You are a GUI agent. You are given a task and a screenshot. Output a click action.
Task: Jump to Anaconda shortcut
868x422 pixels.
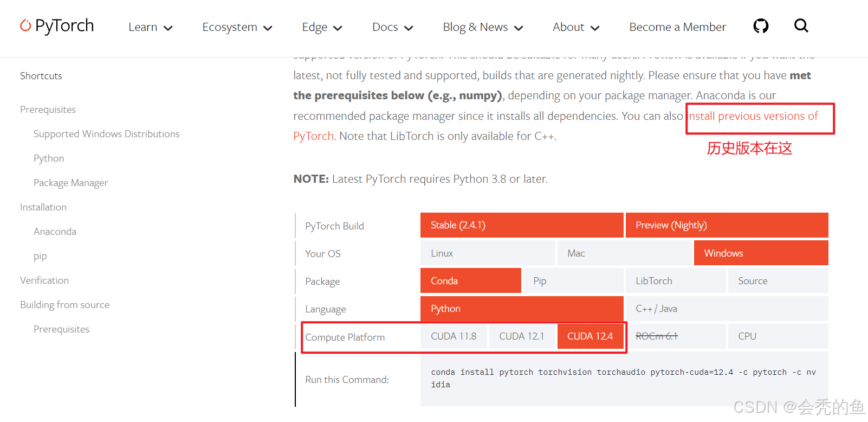[x=55, y=232]
